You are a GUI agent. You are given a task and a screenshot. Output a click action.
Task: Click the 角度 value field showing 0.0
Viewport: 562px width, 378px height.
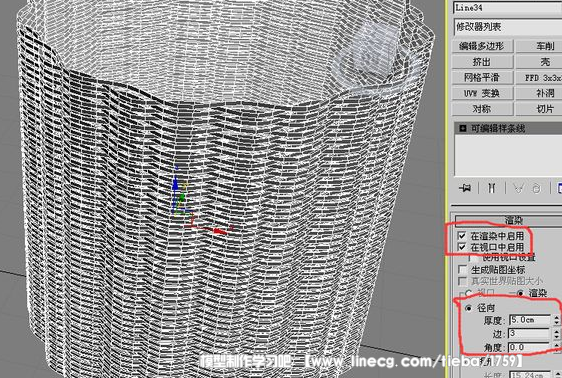tap(530, 347)
